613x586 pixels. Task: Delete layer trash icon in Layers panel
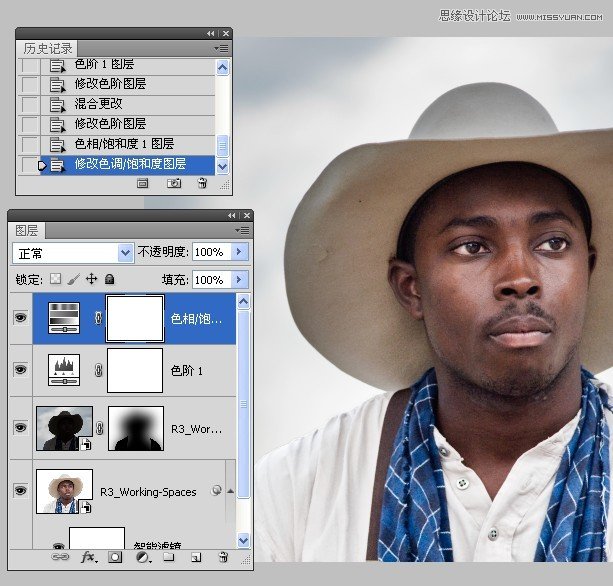coord(223,557)
